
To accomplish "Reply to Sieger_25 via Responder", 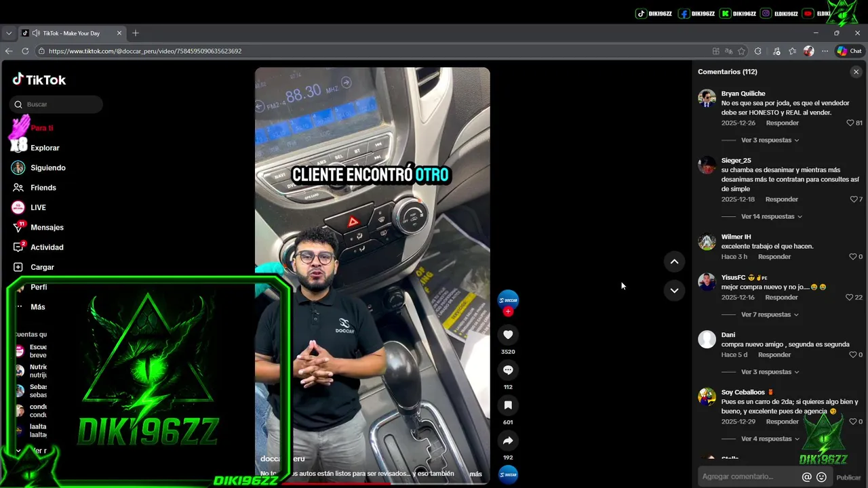I will click(x=781, y=199).
